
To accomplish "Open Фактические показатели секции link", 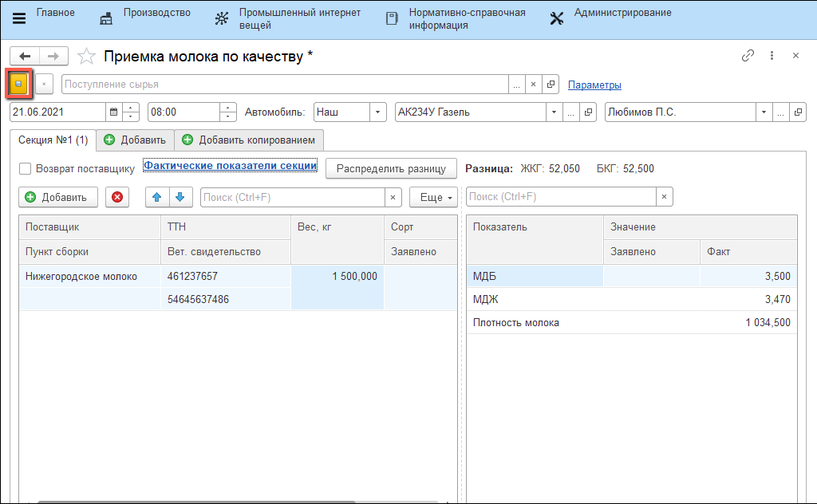I will 230,166.
